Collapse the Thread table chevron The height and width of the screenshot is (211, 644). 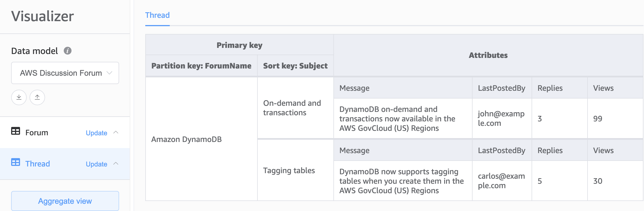pyautogui.click(x=116, y=164)
